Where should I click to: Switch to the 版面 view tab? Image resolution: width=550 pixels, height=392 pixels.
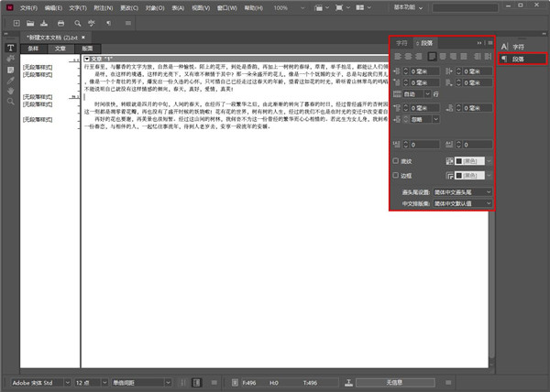[87, 48]
